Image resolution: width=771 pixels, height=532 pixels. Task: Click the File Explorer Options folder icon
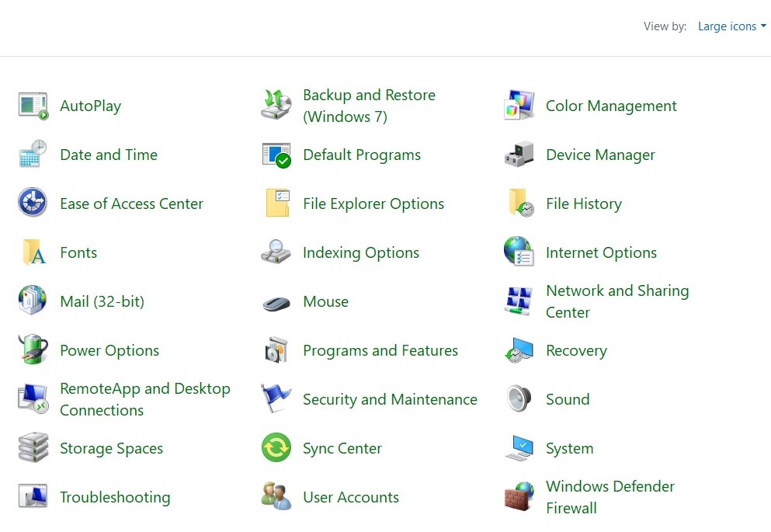pyautogui.click(x=277, y=203)
